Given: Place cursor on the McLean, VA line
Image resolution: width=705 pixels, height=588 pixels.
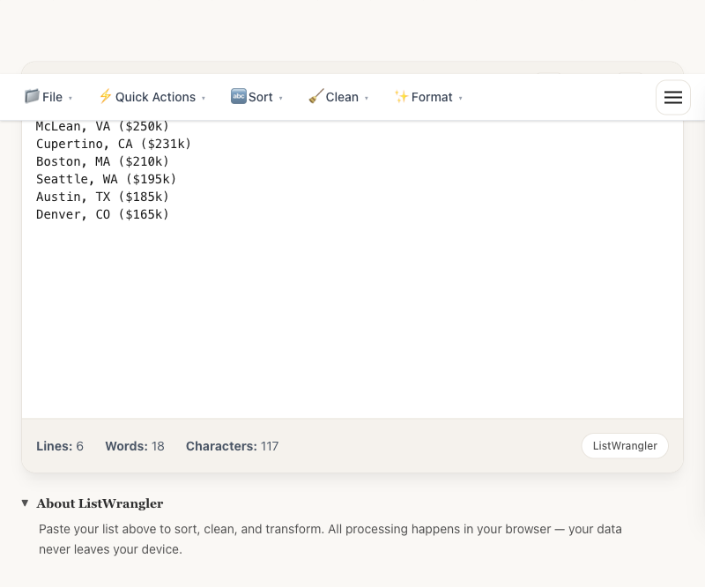Looking at the screenshot, I should (x=102, y=126).
